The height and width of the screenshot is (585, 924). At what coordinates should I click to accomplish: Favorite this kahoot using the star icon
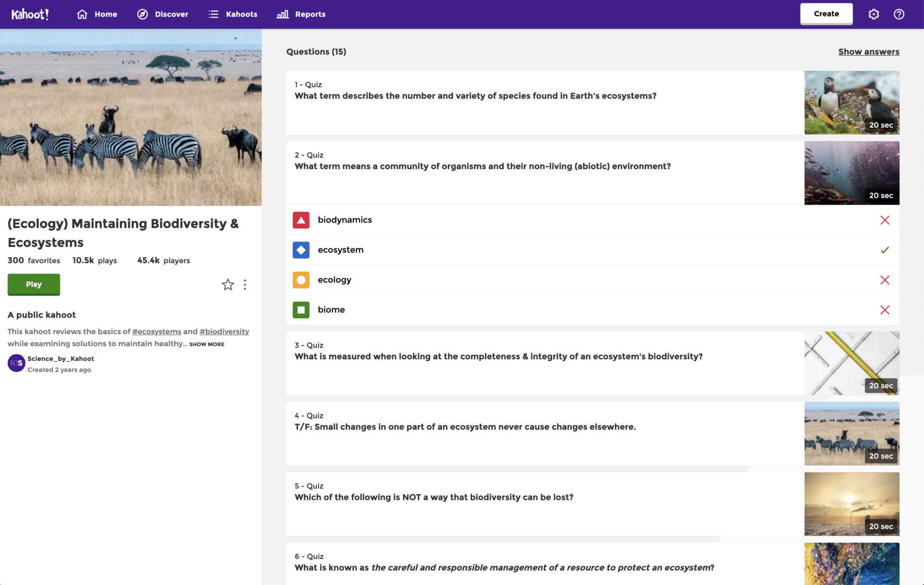click(x=227, y=285)
